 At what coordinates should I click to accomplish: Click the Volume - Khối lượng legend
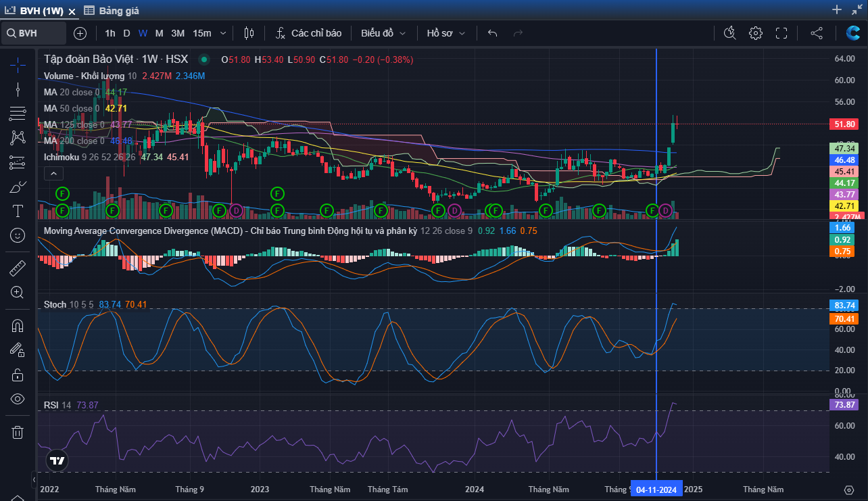pyautogui.click(x=84, y=76)
